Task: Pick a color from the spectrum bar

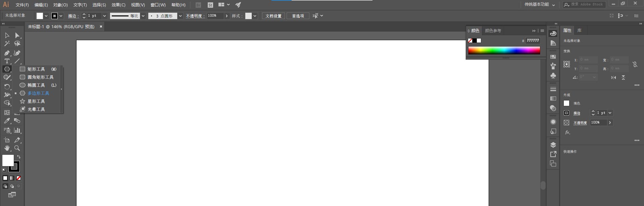Action: (x=504, y=50)
